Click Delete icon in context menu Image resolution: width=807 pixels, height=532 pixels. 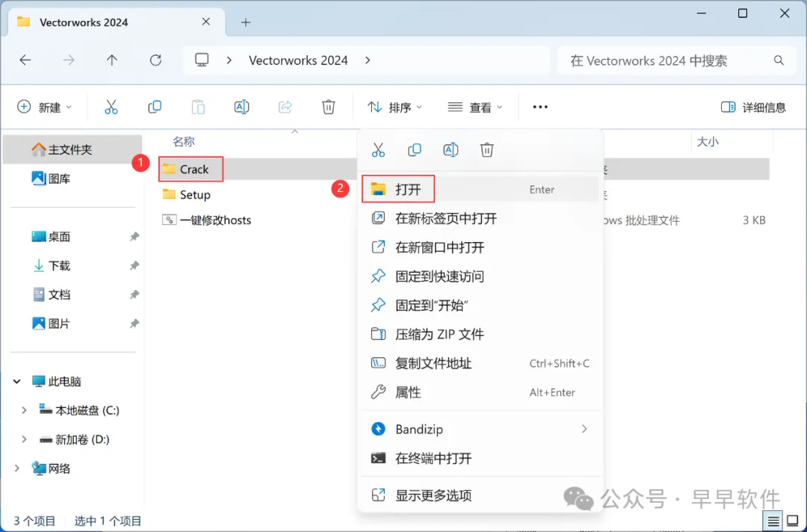point(487,149)
